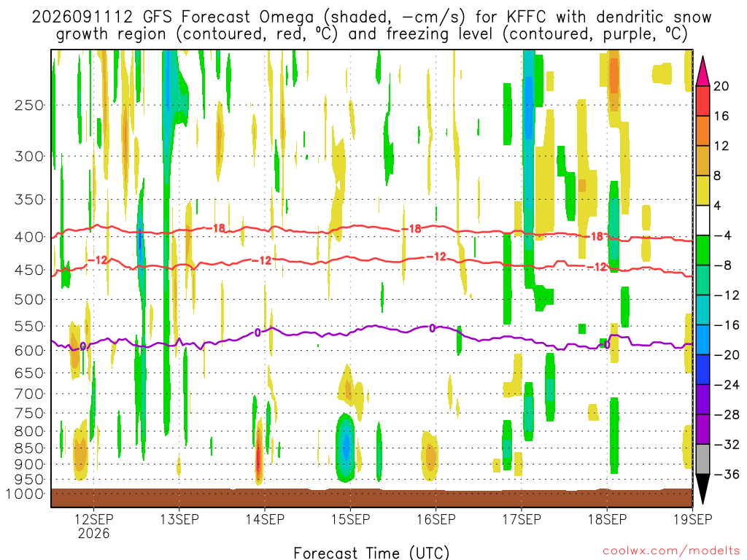Click the Forecast Time (UTC) axis title
Screen dimensions: 747x560
(x=371, y=553)
